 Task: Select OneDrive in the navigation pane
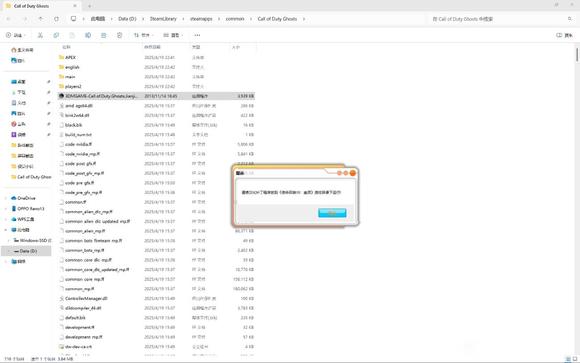(23, 198)
